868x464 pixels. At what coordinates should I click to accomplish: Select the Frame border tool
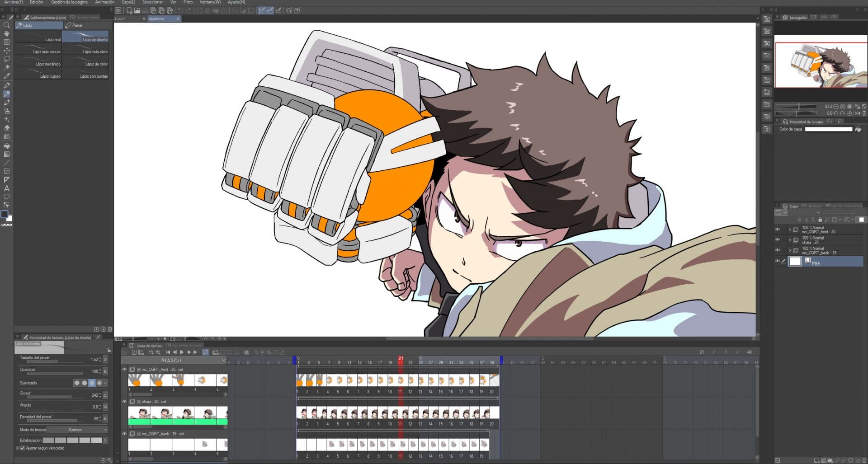click(7, 171)
